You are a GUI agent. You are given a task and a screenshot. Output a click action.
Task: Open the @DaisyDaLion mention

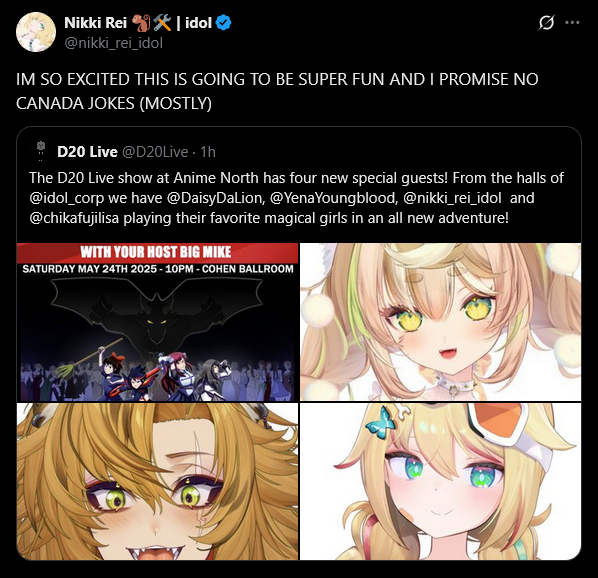click(216, 198)
